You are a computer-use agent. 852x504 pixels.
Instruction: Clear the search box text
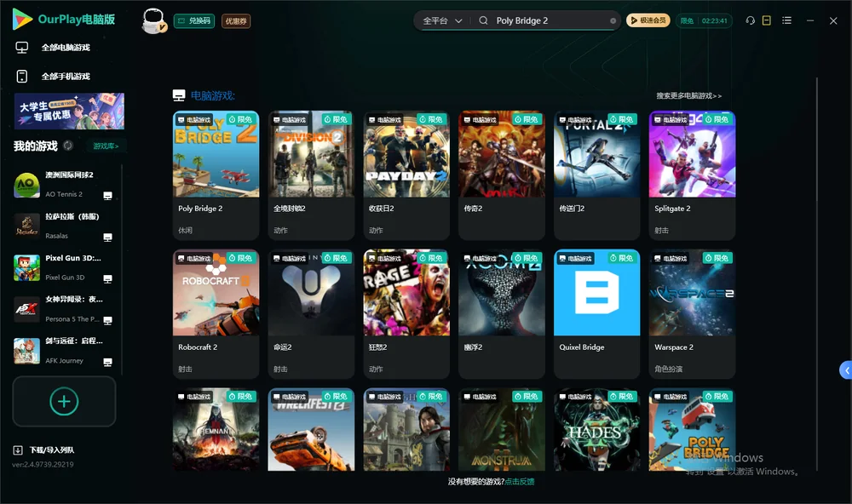pos(613,21)
